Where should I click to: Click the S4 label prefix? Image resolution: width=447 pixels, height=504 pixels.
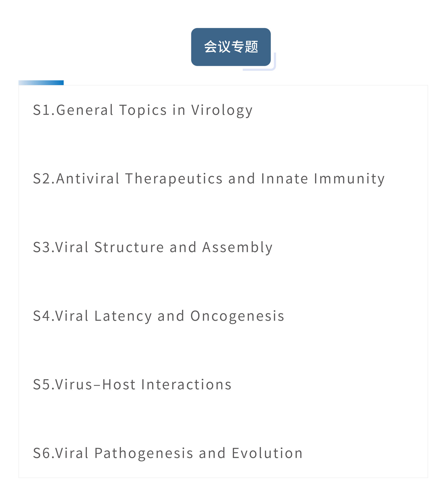click(41, 316)
